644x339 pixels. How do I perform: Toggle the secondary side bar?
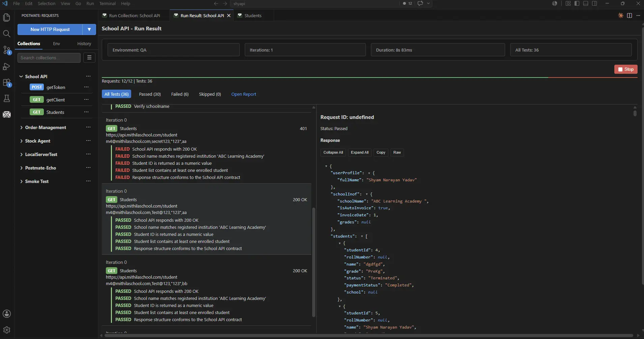pyautogui.click(x=594, y=3)
